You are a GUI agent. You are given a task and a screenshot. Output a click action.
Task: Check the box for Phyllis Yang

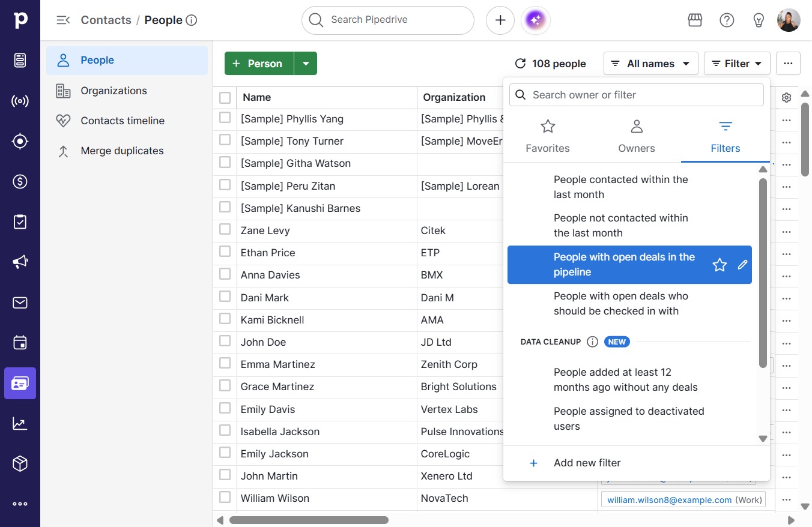coord(225,118)
